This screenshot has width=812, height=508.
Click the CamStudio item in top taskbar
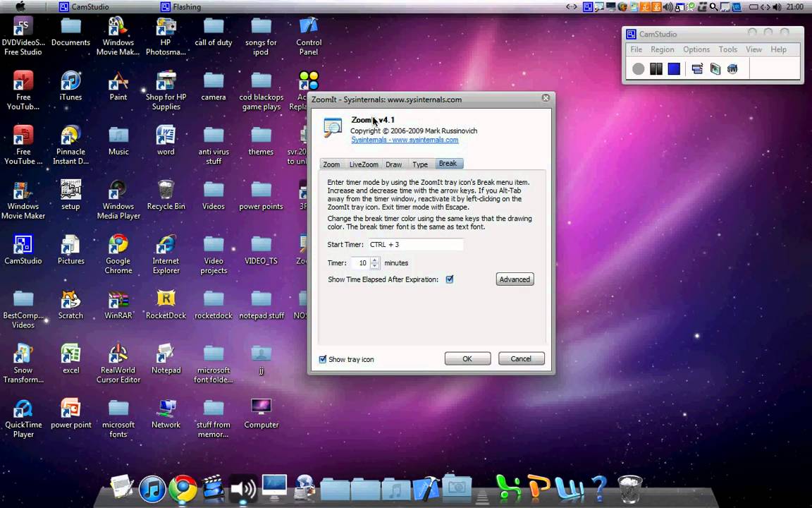pos(85,7)
